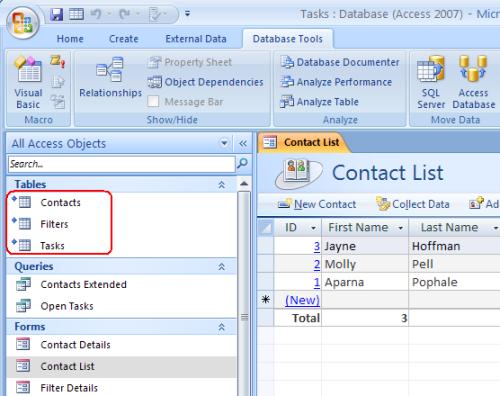This screenshot has height=396, width=500.
Task: Click the Access Database split icon
Action: [x=473, y=82]
